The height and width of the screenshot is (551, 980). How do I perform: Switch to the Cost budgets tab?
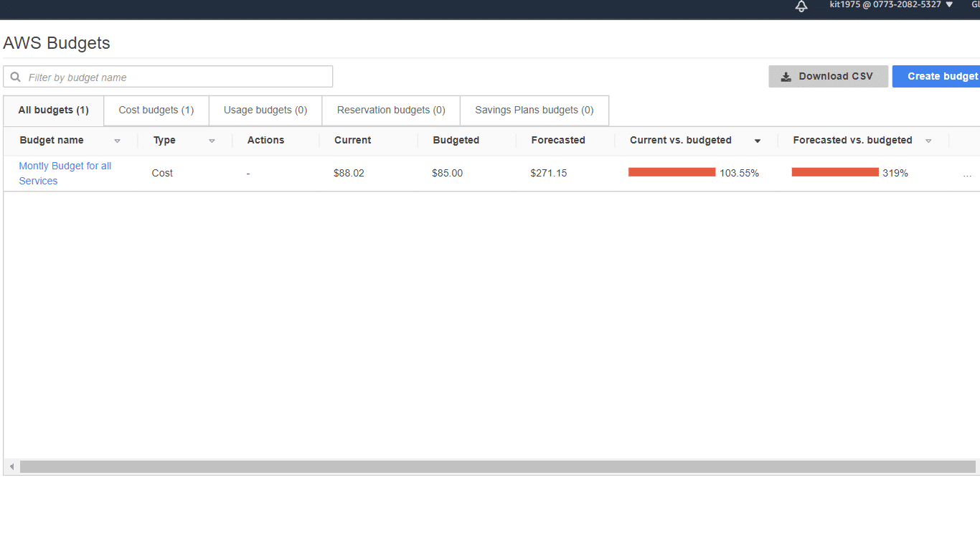pos(156,110)
